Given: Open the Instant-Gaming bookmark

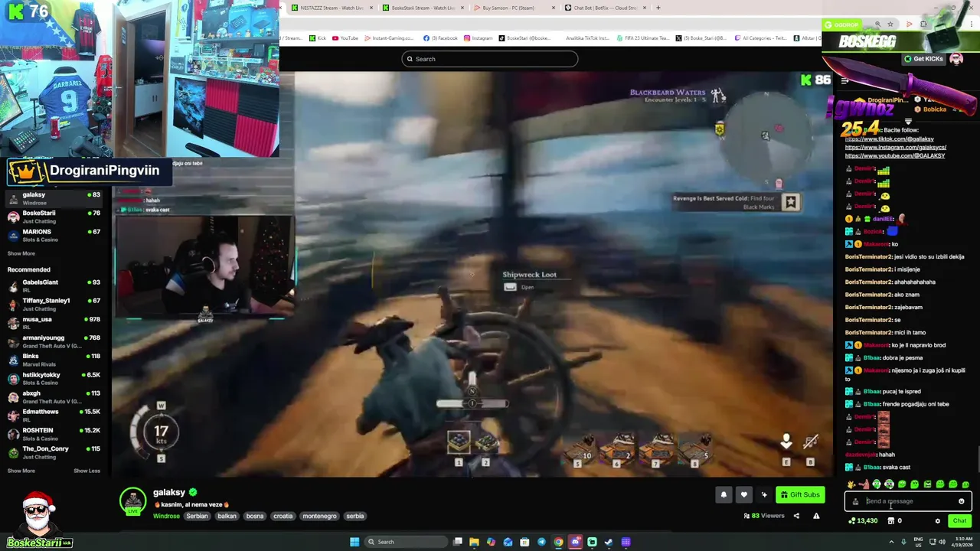Looking at the screenshot, I should [390, 38].
